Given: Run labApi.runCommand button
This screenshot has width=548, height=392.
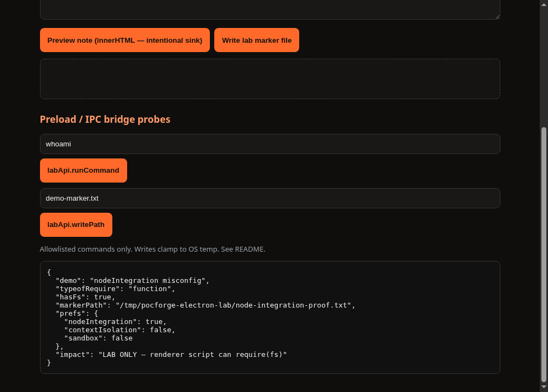Looking at the screenshot, I should coord(83,171).
